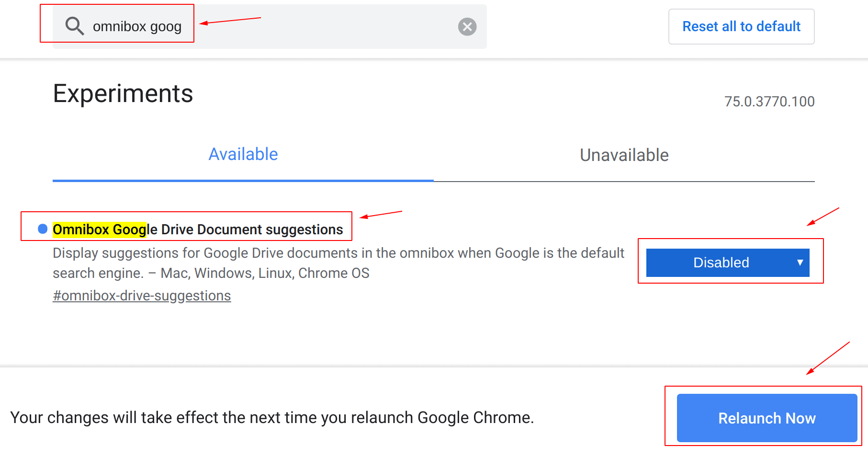
Task: Click the Mac, Windows, Linux, Chrome OS platform text
Action: pyautogui.click(x=265, y=273)
